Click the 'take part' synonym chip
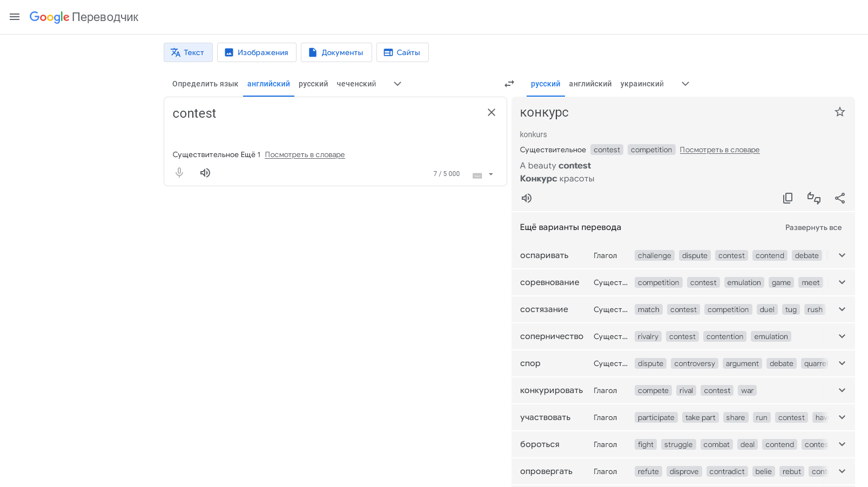Viewport: 868px width, 487px height. [x=700, y=417]
